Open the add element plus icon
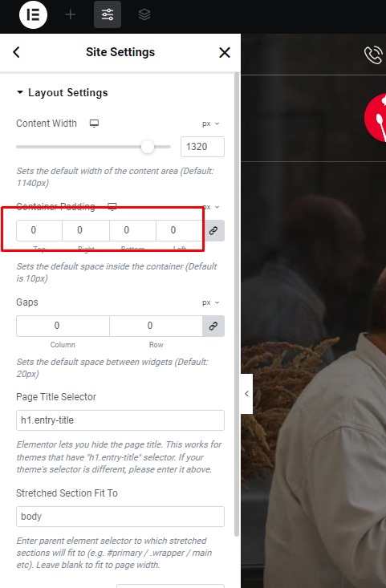This screenshot has width=386, height=588. point(70,14)
